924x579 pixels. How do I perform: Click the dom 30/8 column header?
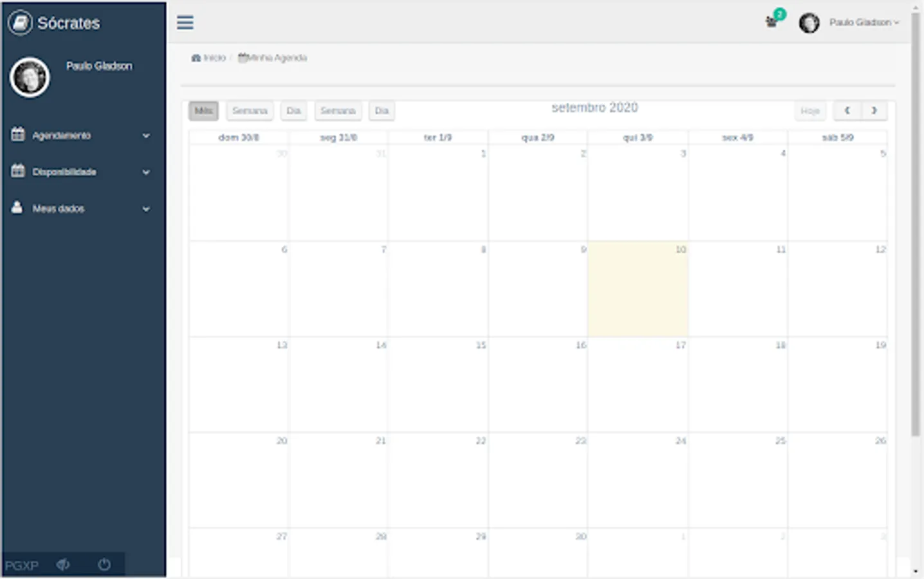click(x=239, y=137)
